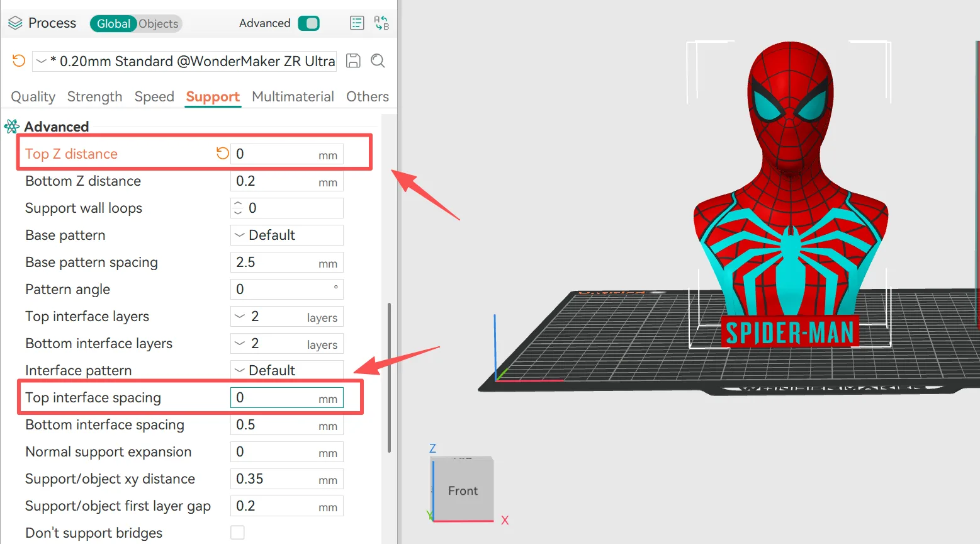
Task: Click the compare presets icon
Action: (381, 23)
